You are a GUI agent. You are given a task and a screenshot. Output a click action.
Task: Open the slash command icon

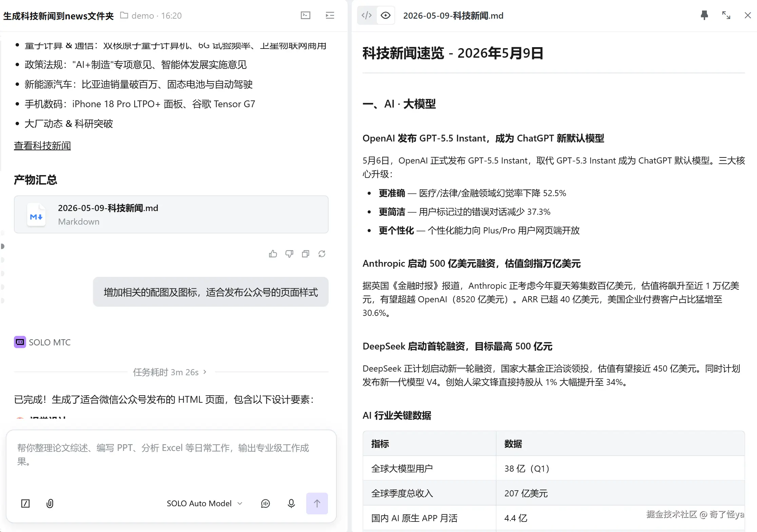(x=25, y=503)
